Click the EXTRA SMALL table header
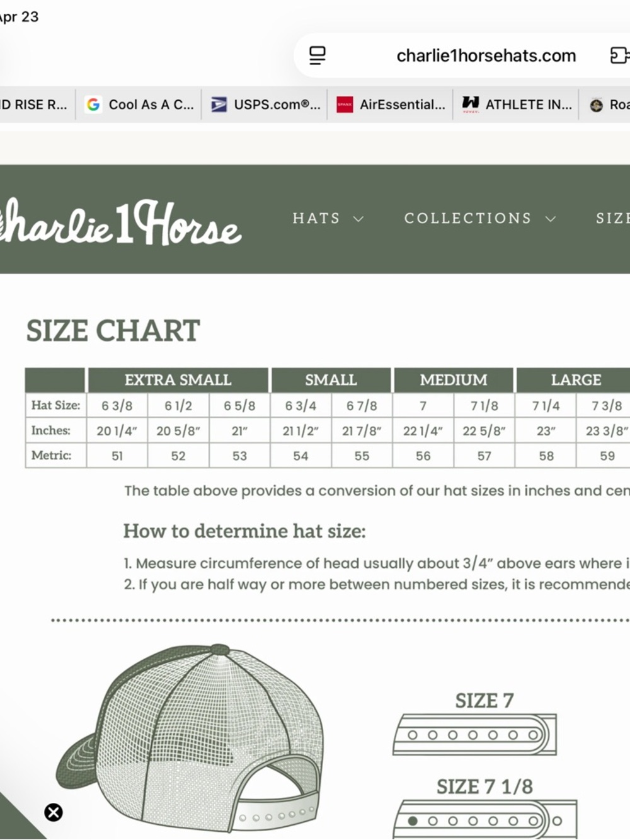 pos(178,380)
